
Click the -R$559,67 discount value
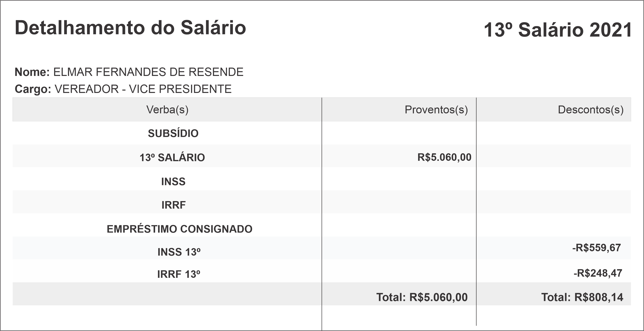click(597, 248)
